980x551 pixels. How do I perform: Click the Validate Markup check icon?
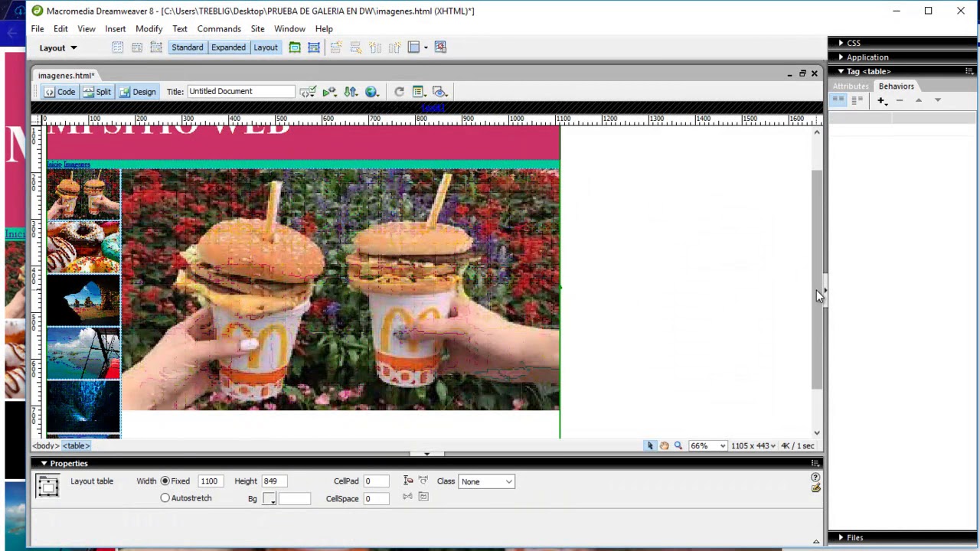(308, 92)
